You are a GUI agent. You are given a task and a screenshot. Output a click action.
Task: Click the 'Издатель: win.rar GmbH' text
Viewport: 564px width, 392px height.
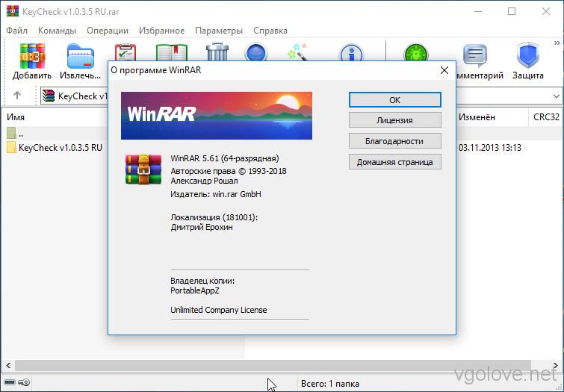pyautogui.click(x=216, y=194)
